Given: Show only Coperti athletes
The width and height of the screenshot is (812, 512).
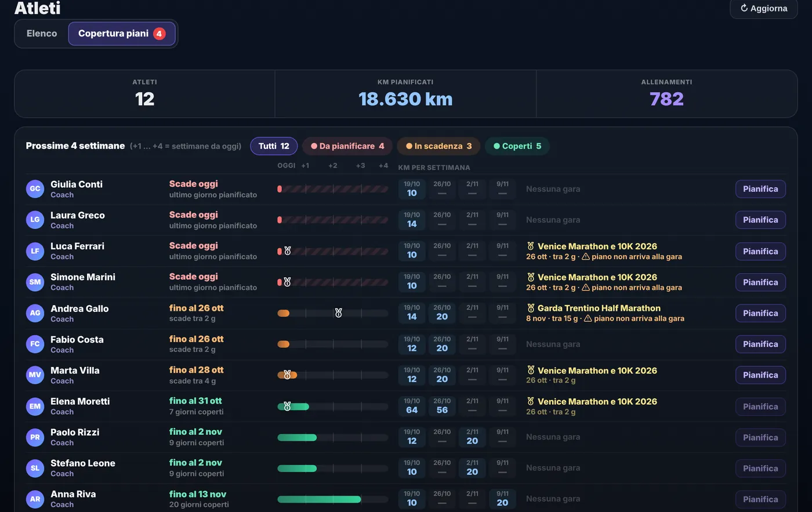Looking at the screenshot, I should pos(517,146).
